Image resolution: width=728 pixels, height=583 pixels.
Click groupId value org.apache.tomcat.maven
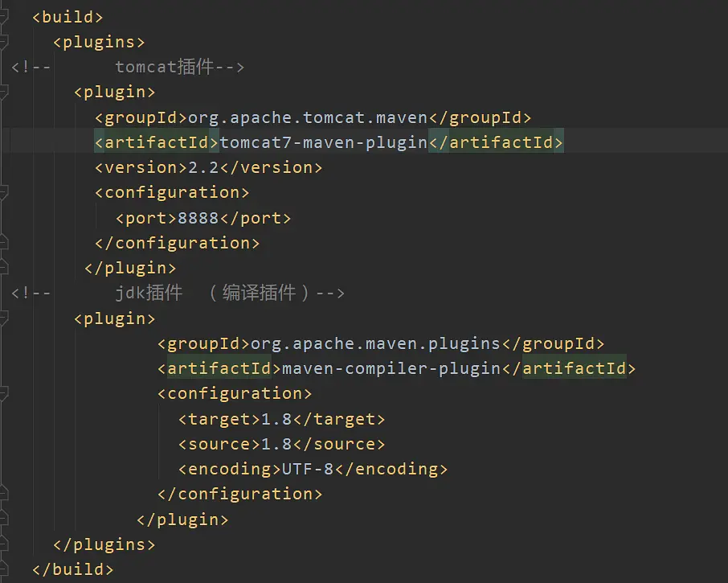[x=308, y=117]
